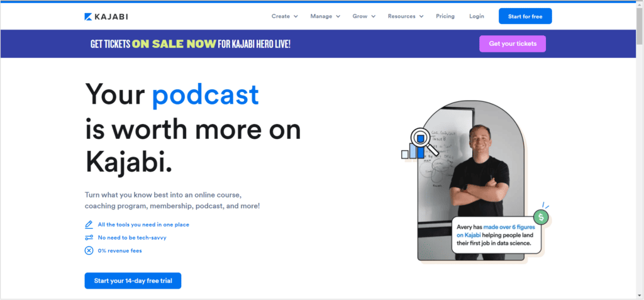Image resolution: width=644 pixels, height=300 pixels.
Task: Click the sliders icon beside No need to be tech-savvy
Action: (89, 238)
